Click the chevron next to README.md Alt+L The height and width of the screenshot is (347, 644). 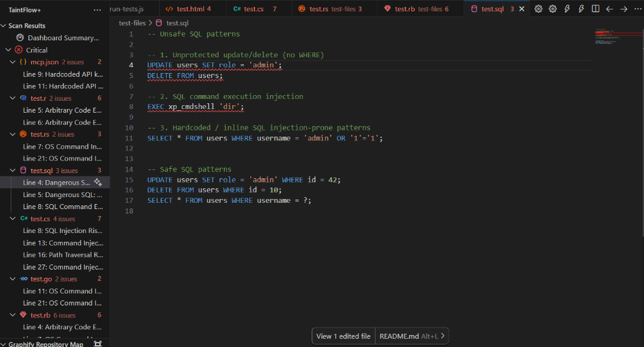point(443,336)
